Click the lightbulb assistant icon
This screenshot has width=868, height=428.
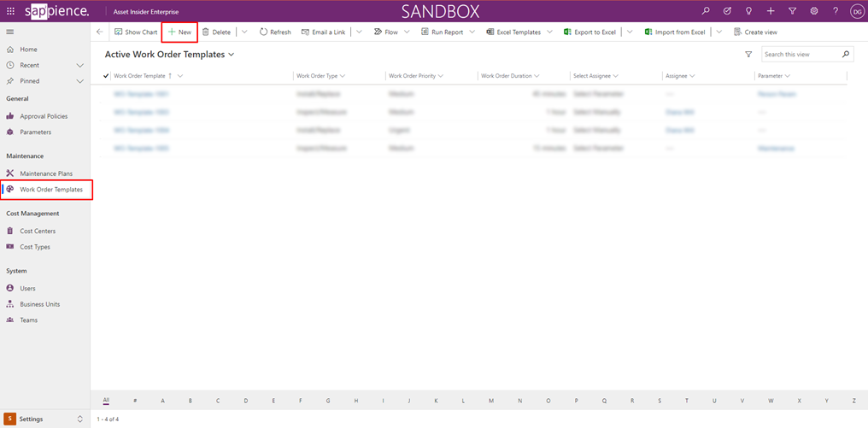click(x=749, y=11)
